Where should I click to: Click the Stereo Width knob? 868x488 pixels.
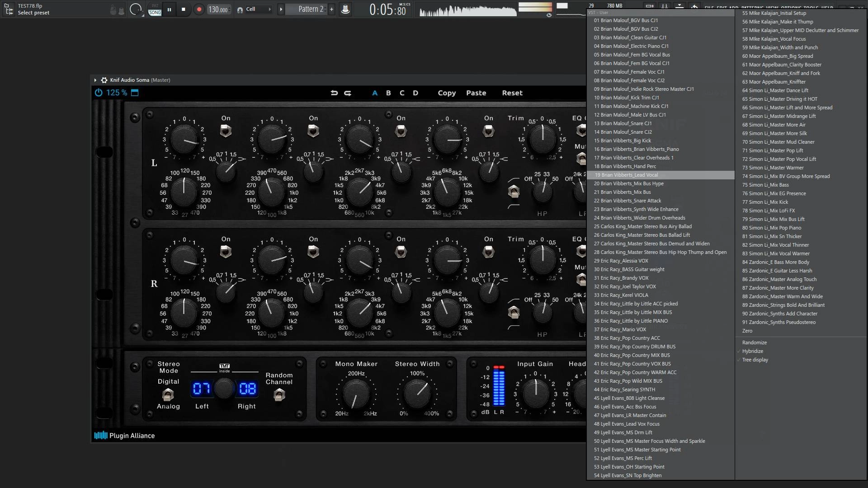tap(417, 394)
